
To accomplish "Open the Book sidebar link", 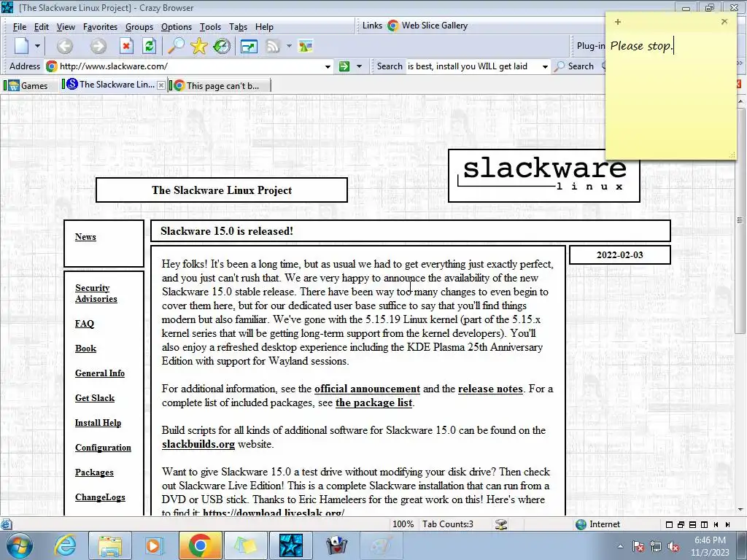I will tap(86, 349).
